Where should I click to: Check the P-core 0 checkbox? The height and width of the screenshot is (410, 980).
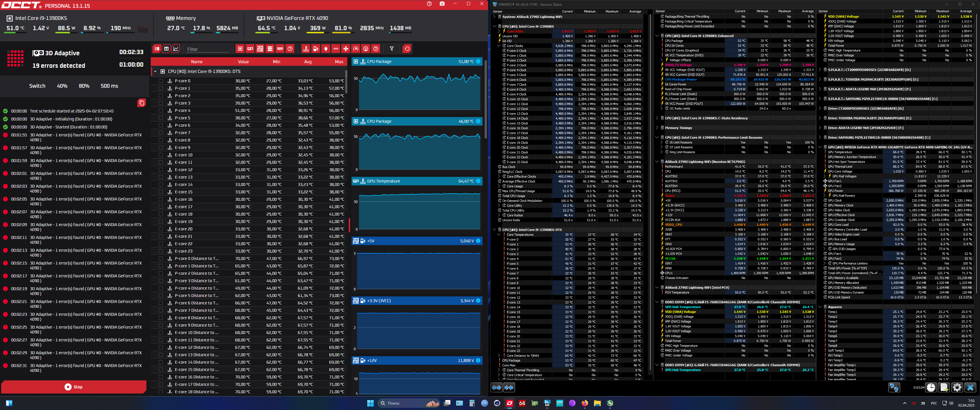(x=161, y=81)
